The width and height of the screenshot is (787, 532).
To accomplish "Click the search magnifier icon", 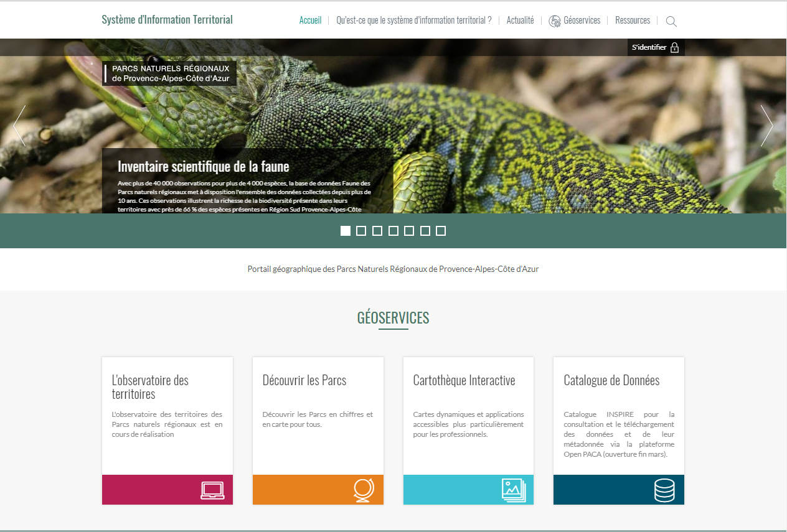I will pyautogui.click(x=671, y=21).
